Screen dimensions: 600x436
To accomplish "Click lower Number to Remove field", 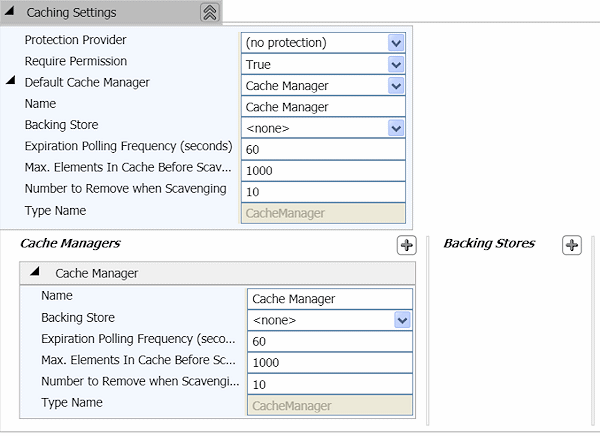I will (329, 384).
